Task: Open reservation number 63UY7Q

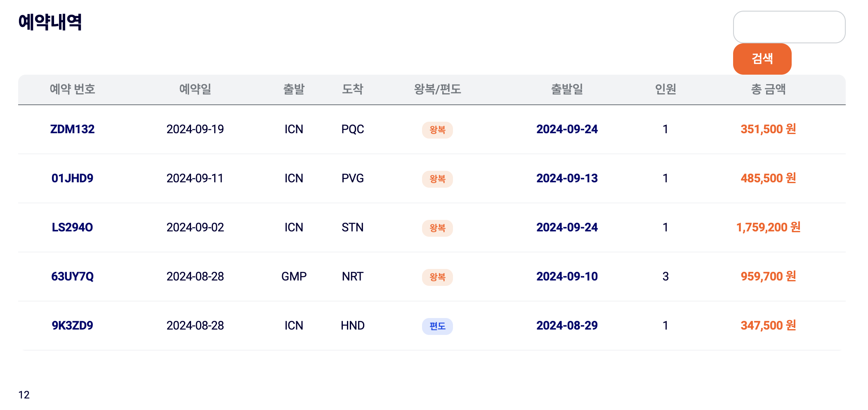Action: pyautogui.click(x=72, y=276)
